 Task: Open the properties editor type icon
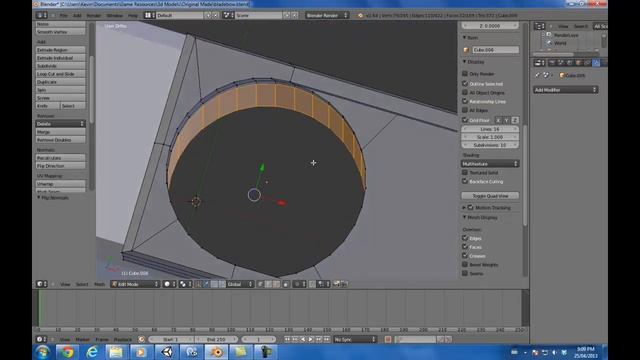coord(539,62)
